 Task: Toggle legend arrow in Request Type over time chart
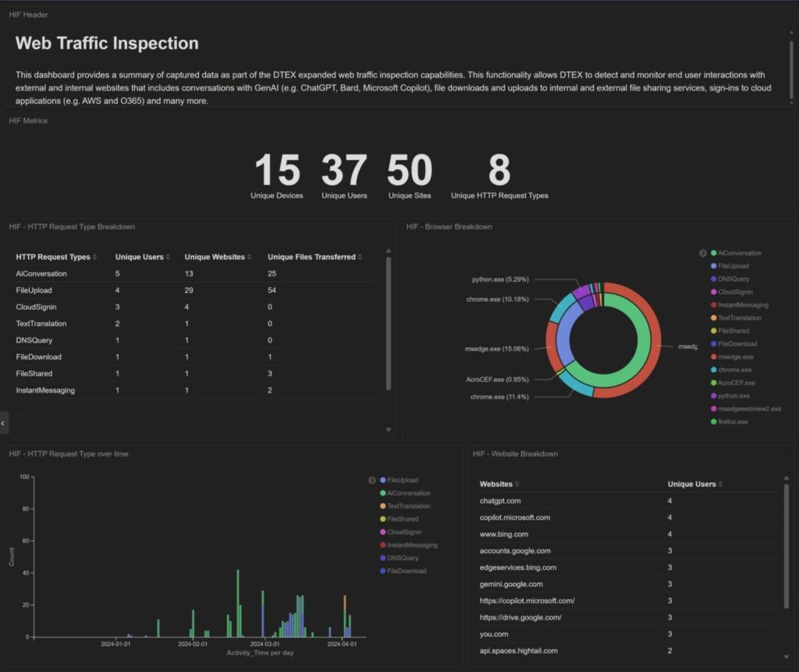coord(371,480)
